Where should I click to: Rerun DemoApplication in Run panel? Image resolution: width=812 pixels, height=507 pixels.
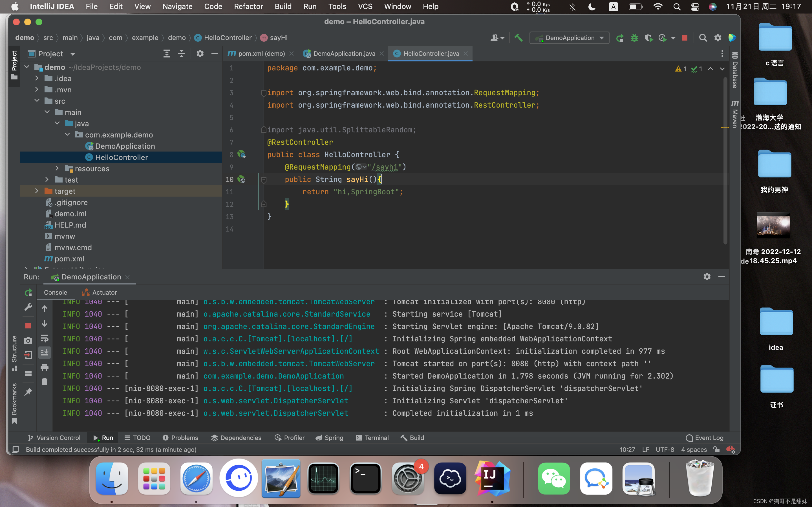click(28, 292)
